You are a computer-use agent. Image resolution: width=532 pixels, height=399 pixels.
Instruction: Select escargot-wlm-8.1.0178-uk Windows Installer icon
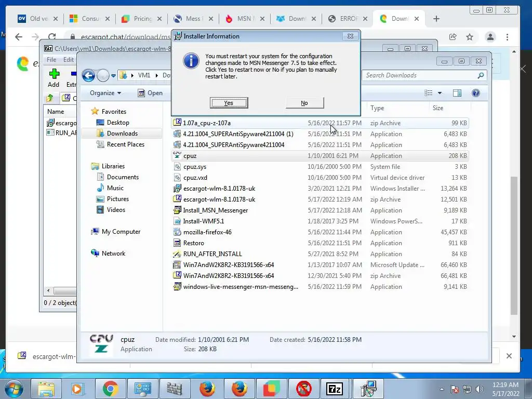177,188
